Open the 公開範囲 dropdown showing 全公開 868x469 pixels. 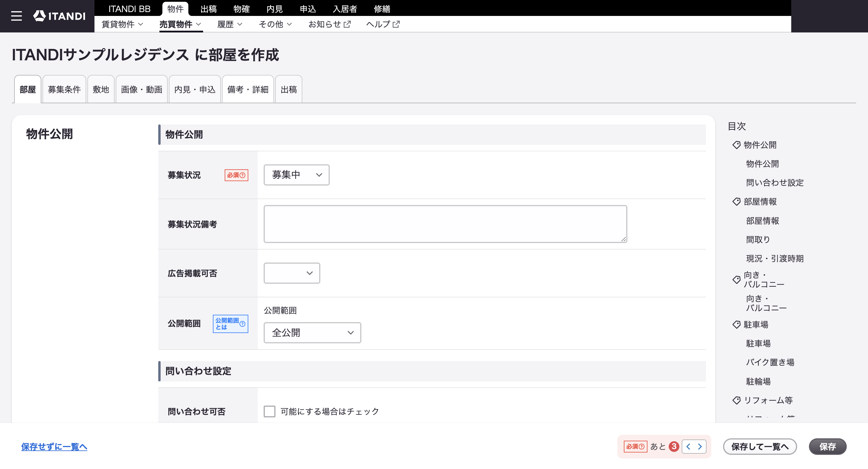coord(312,333)
